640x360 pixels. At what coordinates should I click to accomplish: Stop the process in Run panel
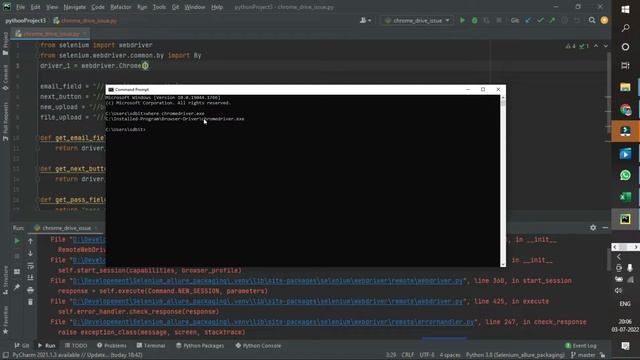[x=17, y=256]
